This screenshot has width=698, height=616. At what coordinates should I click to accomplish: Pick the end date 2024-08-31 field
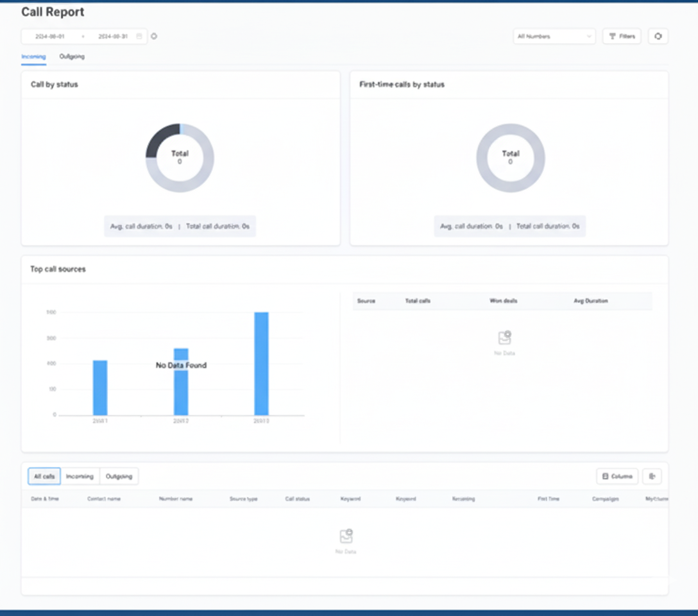[x=112, y=37]
